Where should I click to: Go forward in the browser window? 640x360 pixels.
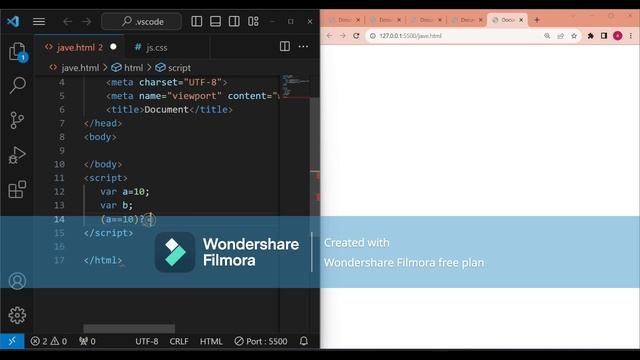click(x=343, y=36)
